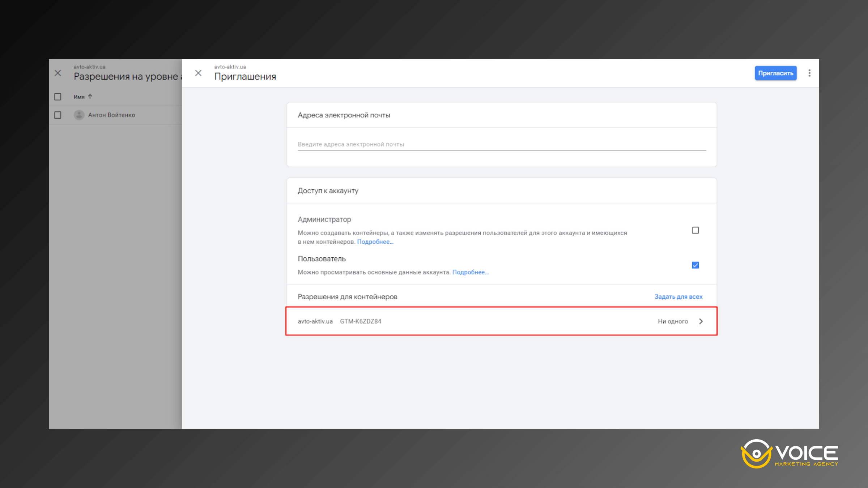The height and width of the screenshot is (488, 868).
Task: Open container row GTM-K6ZDZ84
Action: point(361,321)
